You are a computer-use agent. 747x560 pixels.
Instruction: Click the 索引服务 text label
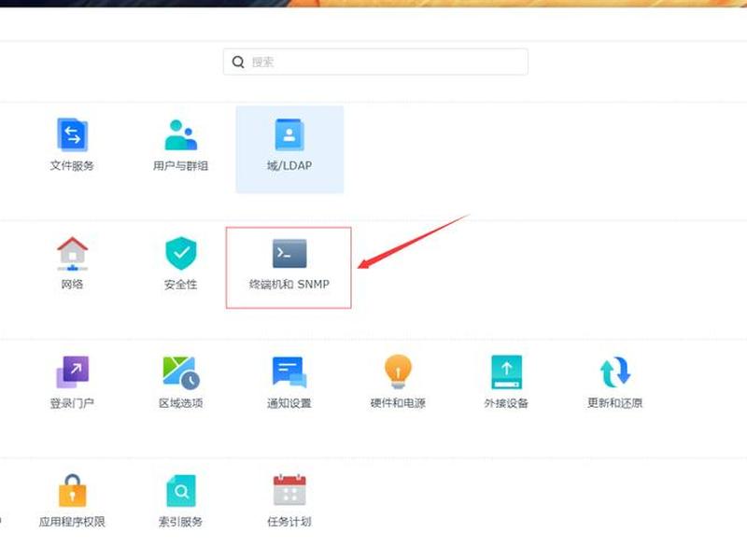180,522
